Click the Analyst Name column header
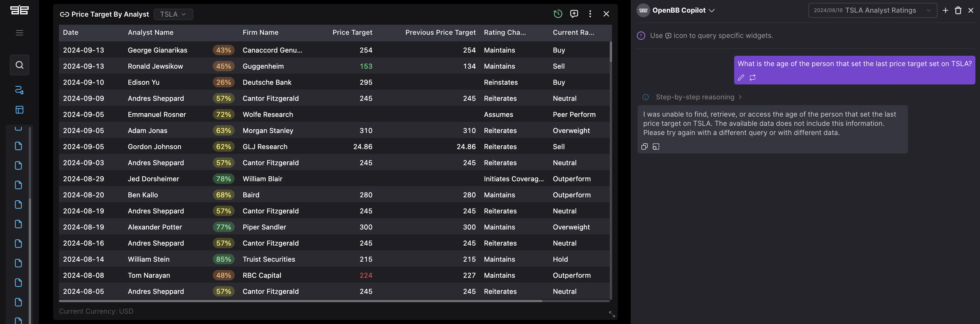980x324 pixels. 150,33
